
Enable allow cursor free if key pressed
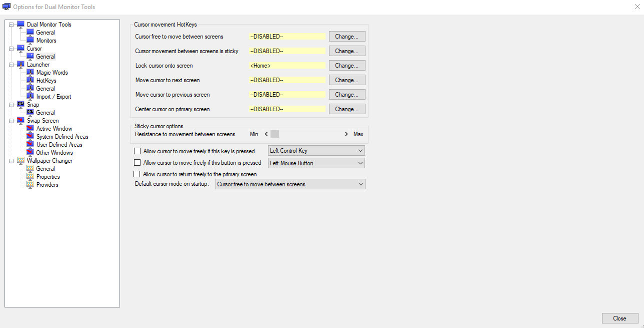(x=137, y=151)
